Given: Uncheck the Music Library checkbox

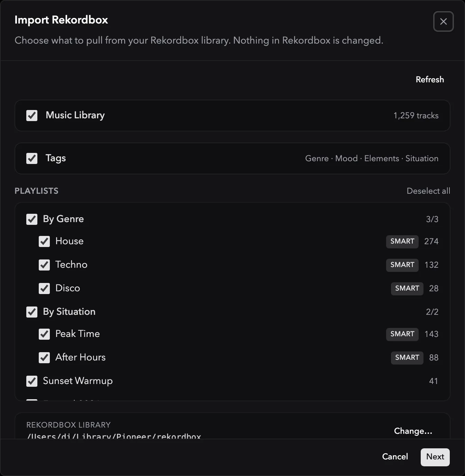Looking at the screenshot, I should (x=32, y=116).
